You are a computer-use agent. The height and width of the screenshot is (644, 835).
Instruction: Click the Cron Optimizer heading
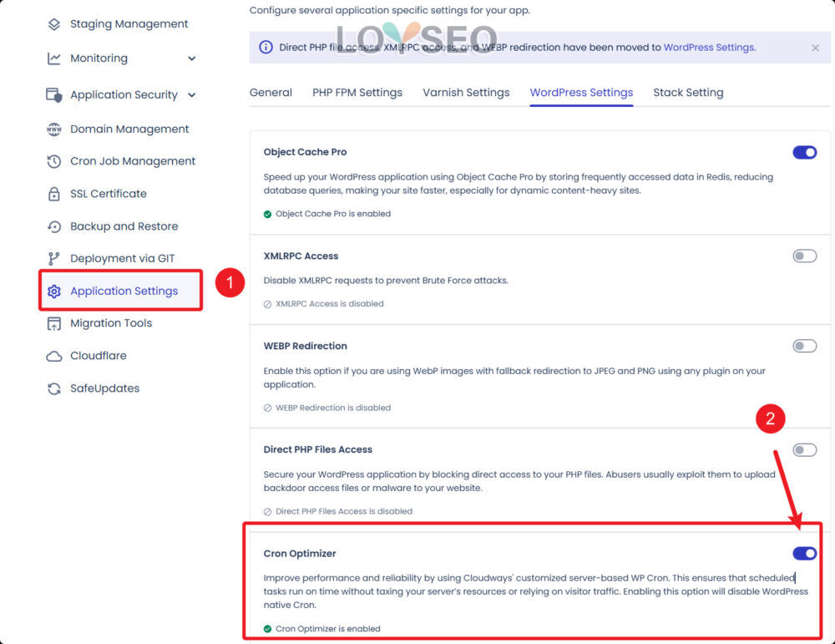300,554
